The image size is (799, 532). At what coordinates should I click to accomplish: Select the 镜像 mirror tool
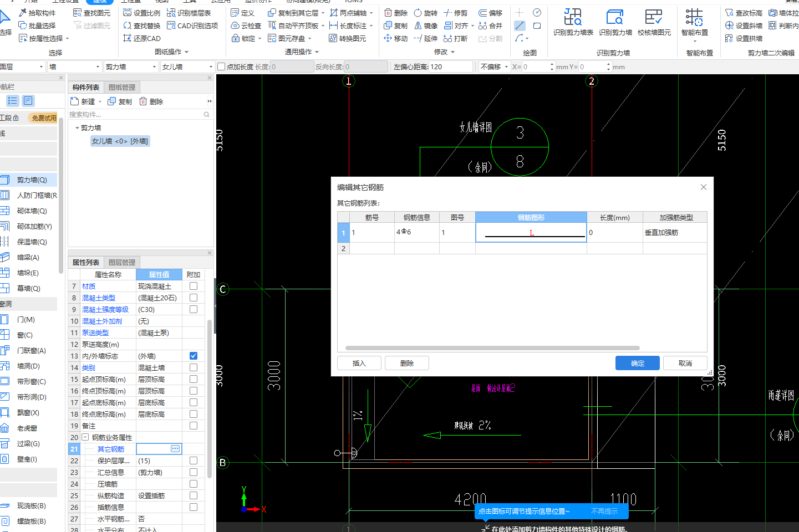[x=426, y=25]
